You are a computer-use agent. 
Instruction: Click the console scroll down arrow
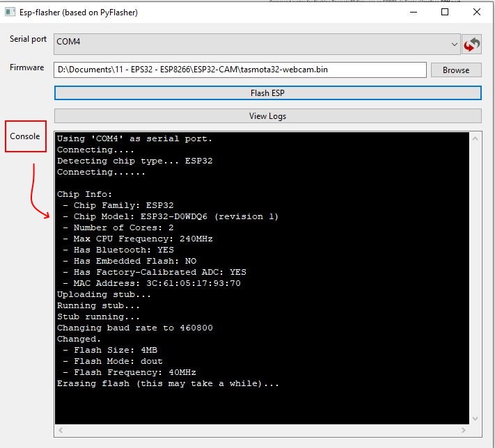(475, 418)
